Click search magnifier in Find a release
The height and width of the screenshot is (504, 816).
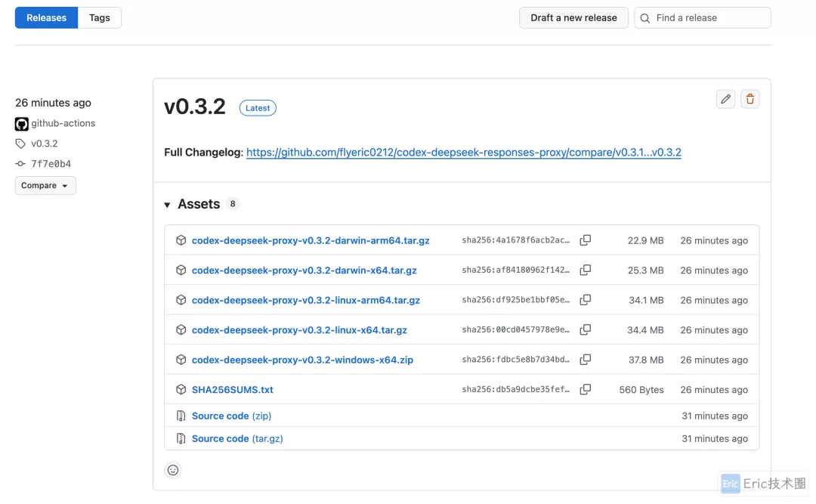[644, 18]
